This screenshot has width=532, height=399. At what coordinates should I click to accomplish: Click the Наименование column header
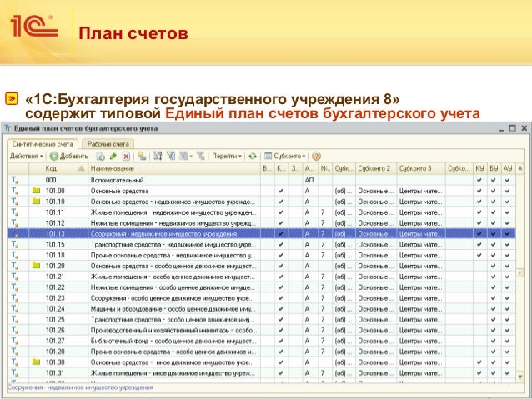click(x=173, y=168)
